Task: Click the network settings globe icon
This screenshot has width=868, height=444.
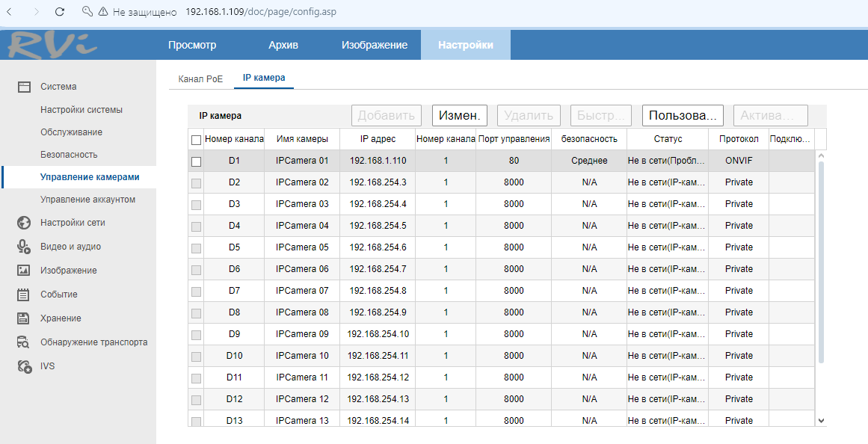Action: click(23, 223)
